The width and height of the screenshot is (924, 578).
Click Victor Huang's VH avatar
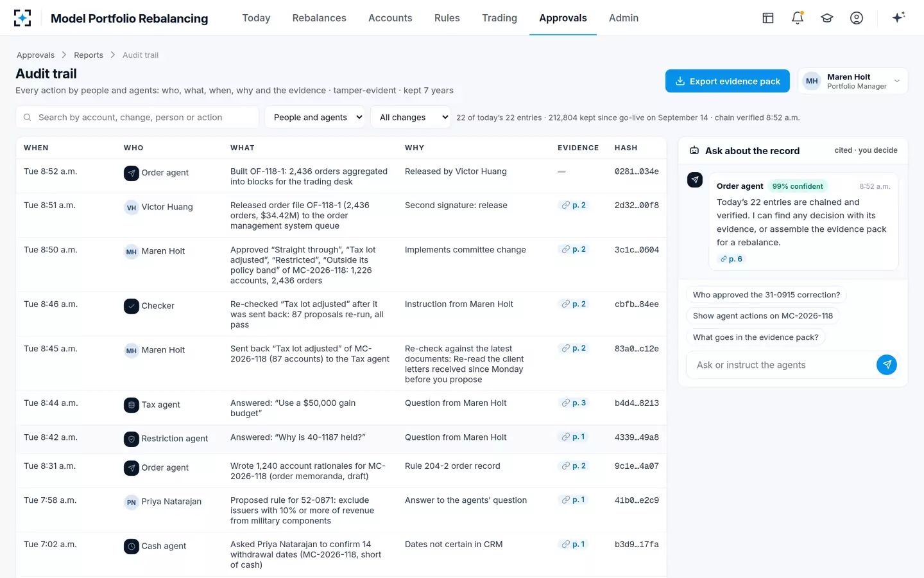132,207
